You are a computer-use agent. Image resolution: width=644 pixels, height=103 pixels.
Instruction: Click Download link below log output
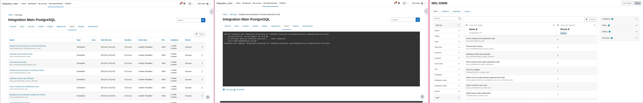239,90
